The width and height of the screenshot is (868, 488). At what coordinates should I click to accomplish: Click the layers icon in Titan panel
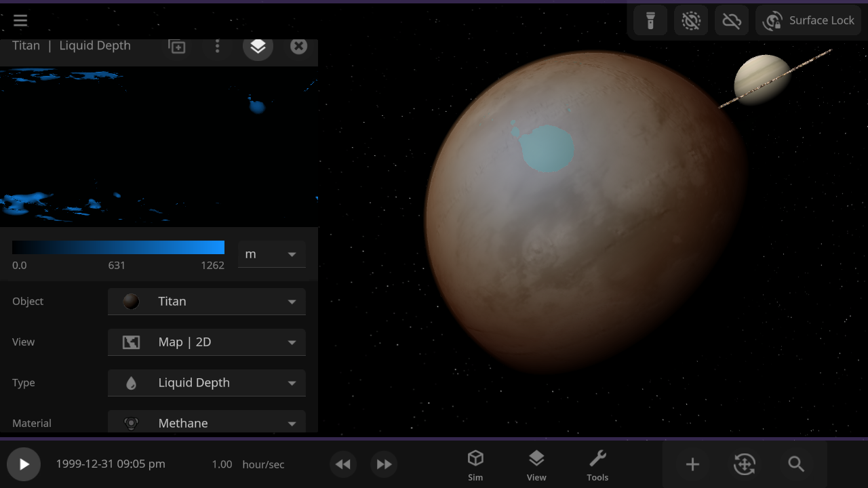[x=258, y=46]
